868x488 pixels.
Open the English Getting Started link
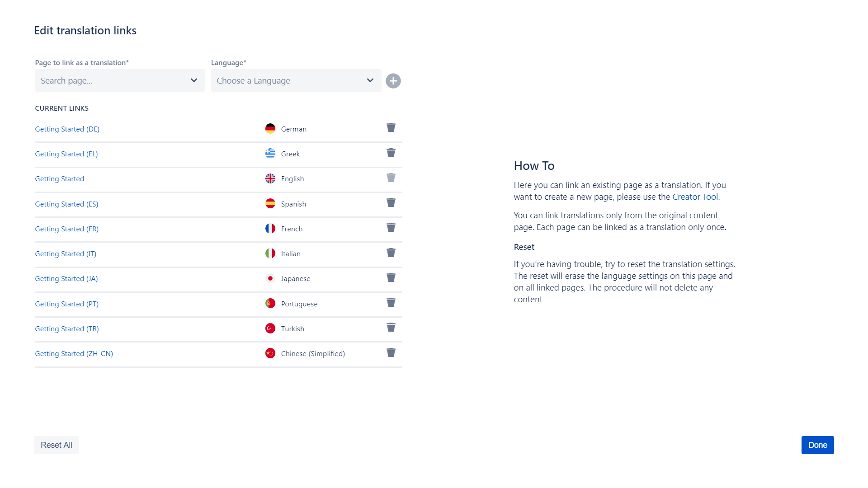(x=60, y=179)
